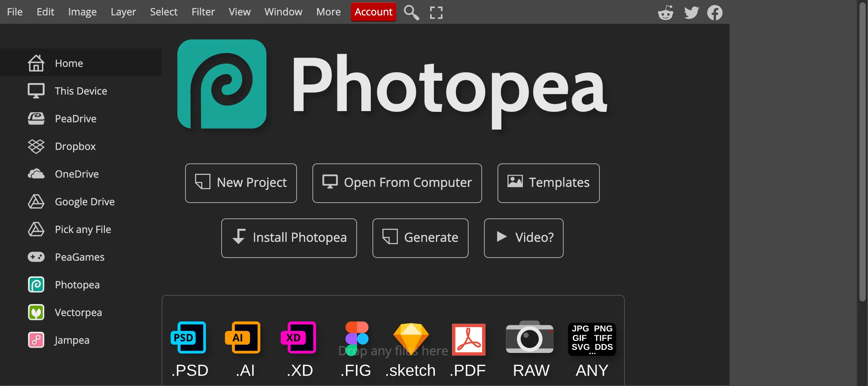The height and width of the screenshot is (386, 868).
Task: Open the Select menu
Action: (164, 12)
